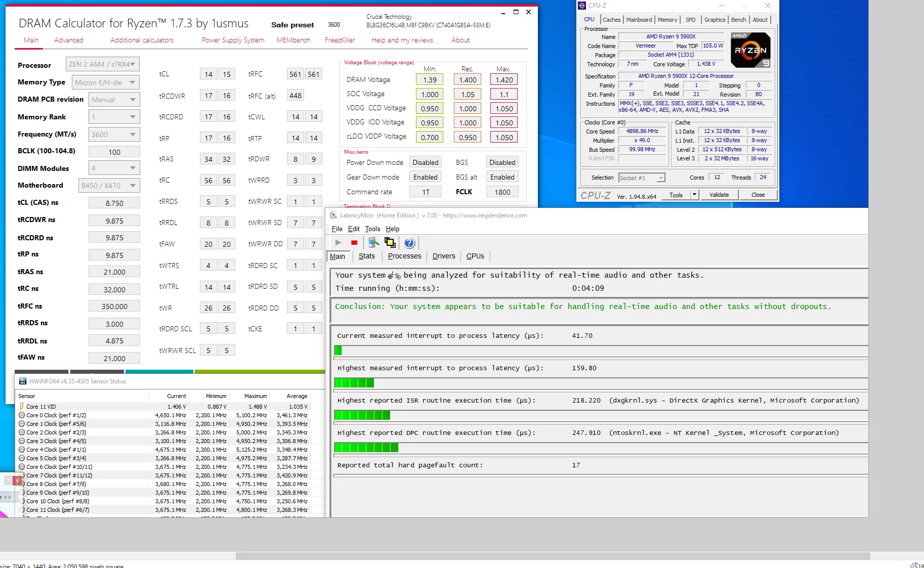
Task: Open DRAM PCB revision dropdown
Action: coord(114,100)
